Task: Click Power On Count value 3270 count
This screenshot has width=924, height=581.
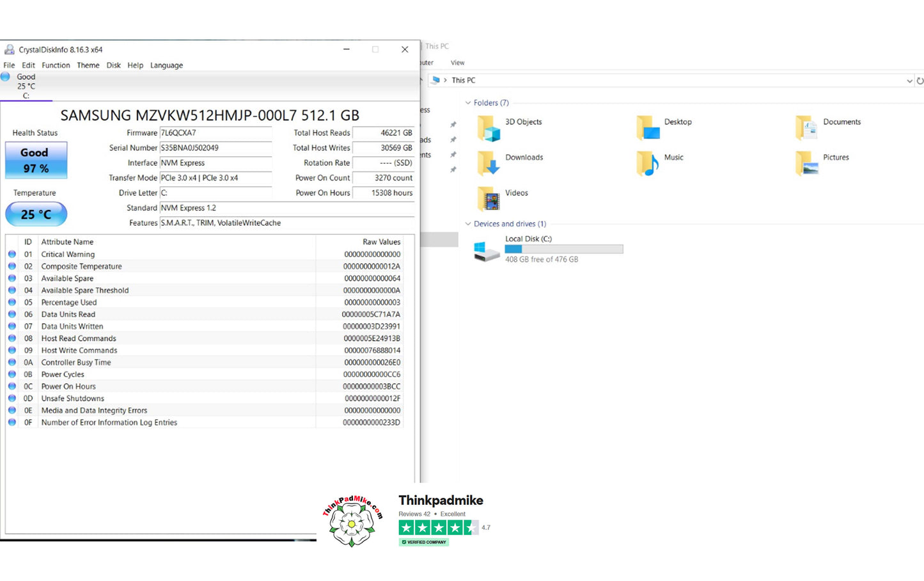Action: [383, 178]
